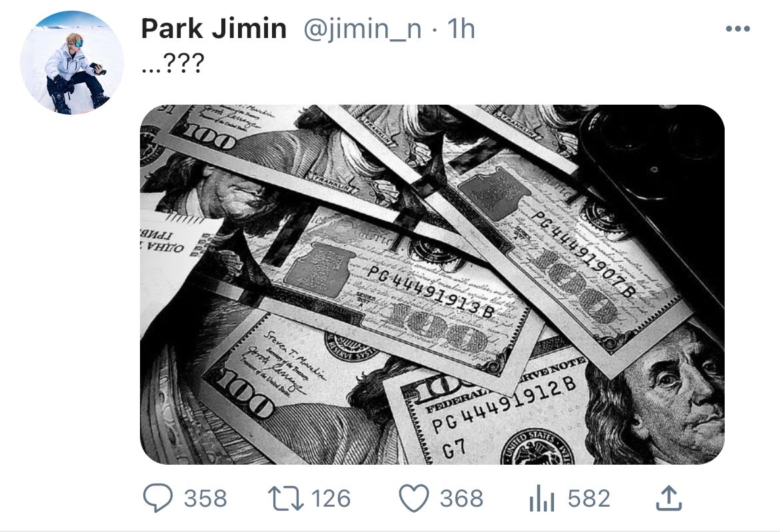Click the reply speech bubble icon
Screen dimensions: 780x532
pos(158,498)
